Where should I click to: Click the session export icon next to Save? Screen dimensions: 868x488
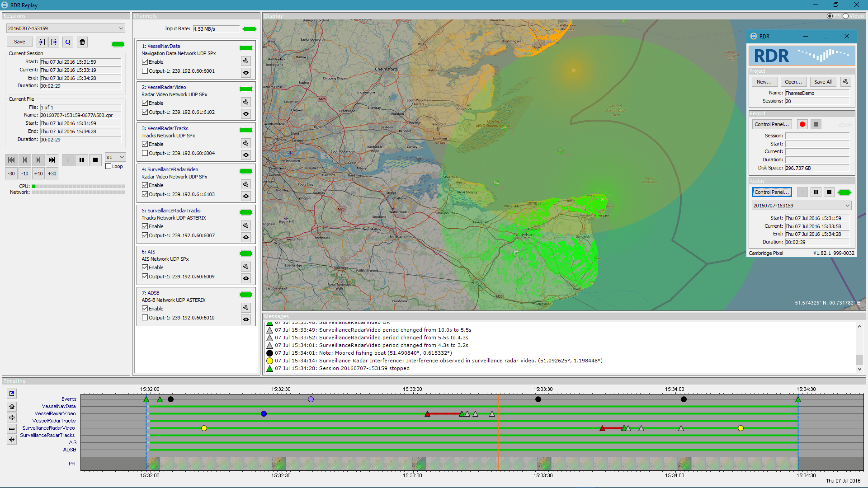pyautogui.click(x=54, y=42)
